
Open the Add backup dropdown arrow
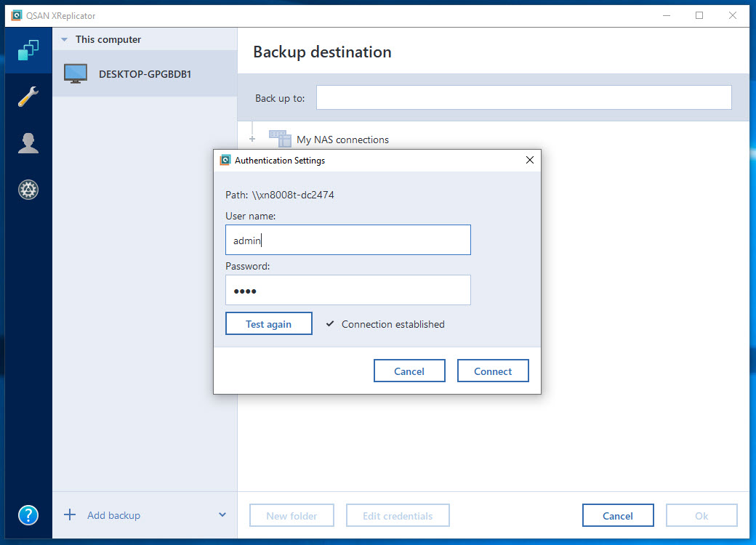pos(222,514)
